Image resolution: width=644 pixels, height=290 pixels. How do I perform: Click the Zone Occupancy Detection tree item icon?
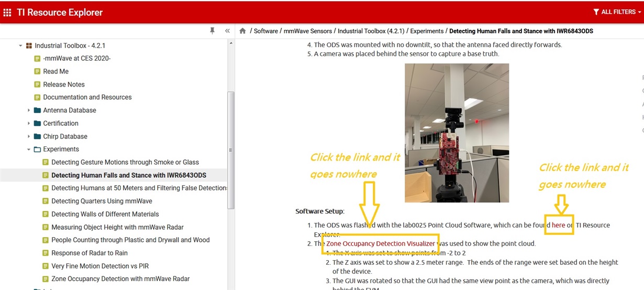[46, 278]
